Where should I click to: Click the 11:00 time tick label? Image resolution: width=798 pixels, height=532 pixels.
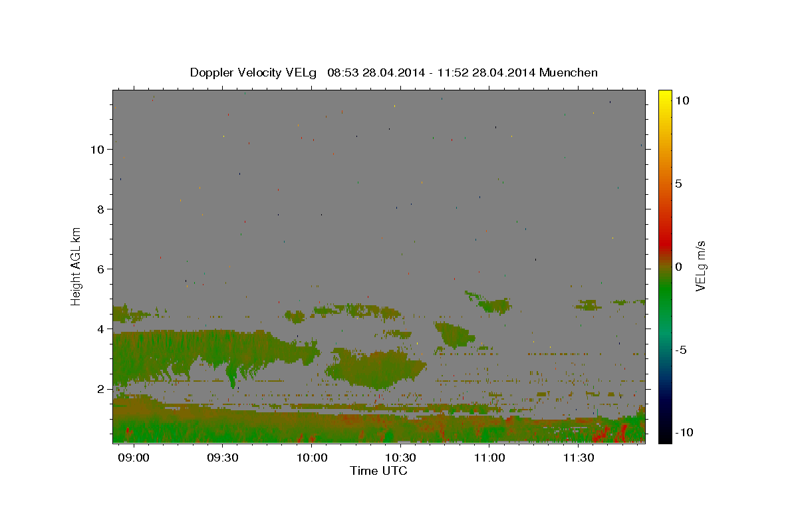489,458
